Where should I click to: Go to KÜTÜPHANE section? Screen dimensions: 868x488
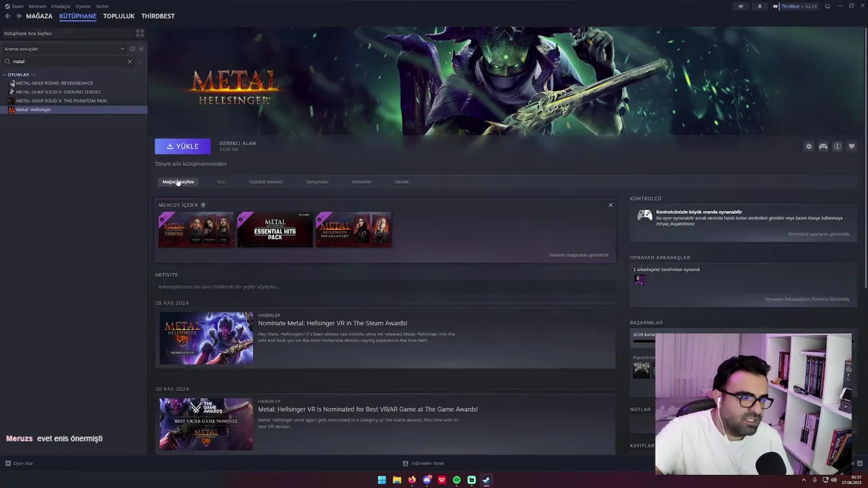click(77, 16)
